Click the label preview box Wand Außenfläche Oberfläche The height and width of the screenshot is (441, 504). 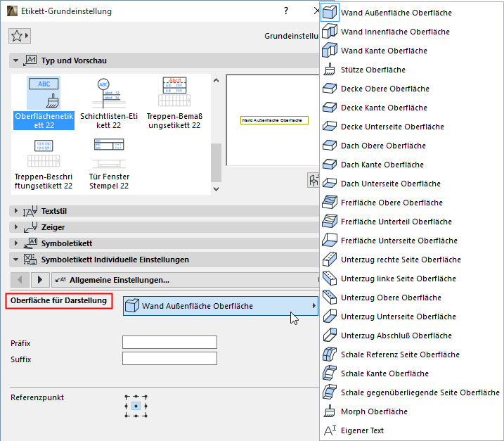click(274, 120)
